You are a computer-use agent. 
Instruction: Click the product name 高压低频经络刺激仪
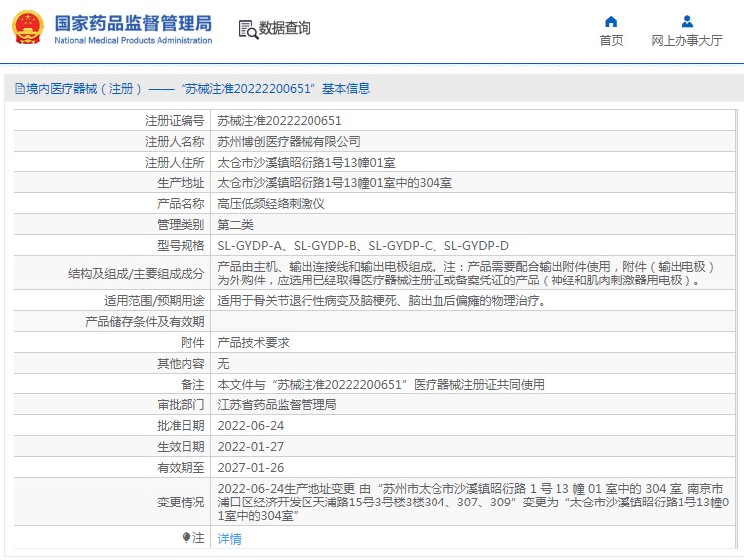point(271,203)
